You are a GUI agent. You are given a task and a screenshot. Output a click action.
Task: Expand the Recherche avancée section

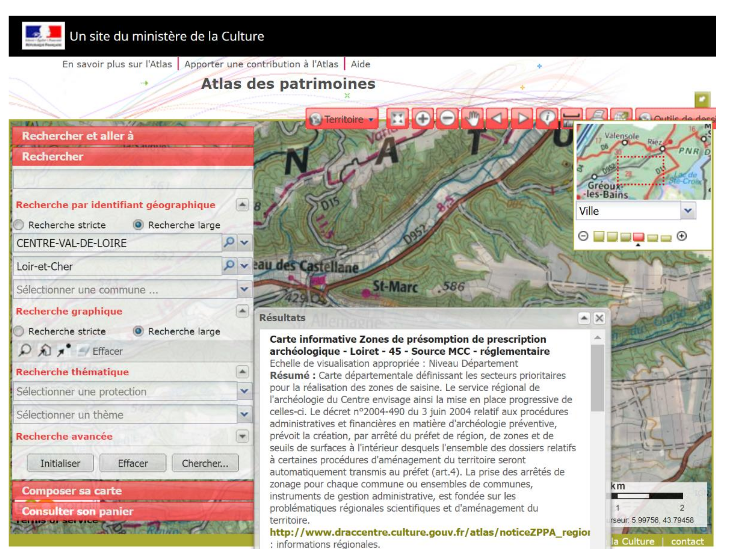[242, 436]
